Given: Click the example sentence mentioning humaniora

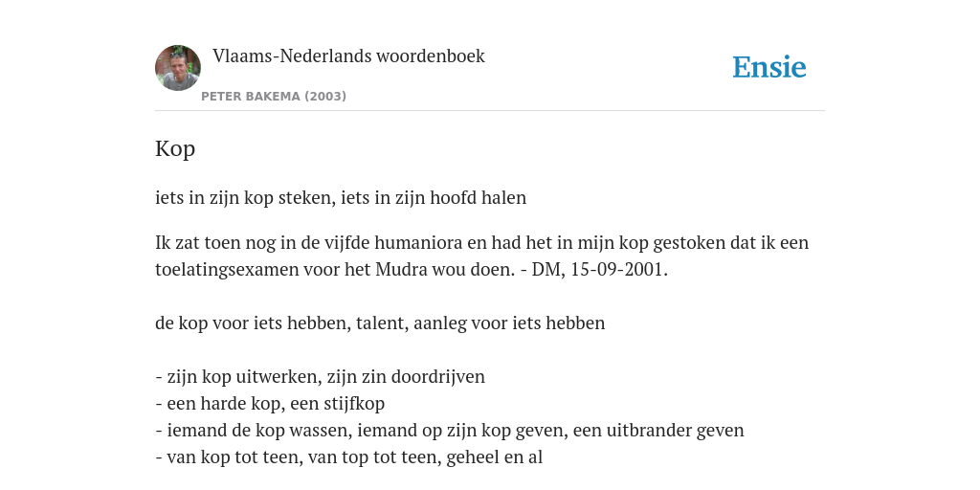Looking at the screenshot, I should [482, 256].
